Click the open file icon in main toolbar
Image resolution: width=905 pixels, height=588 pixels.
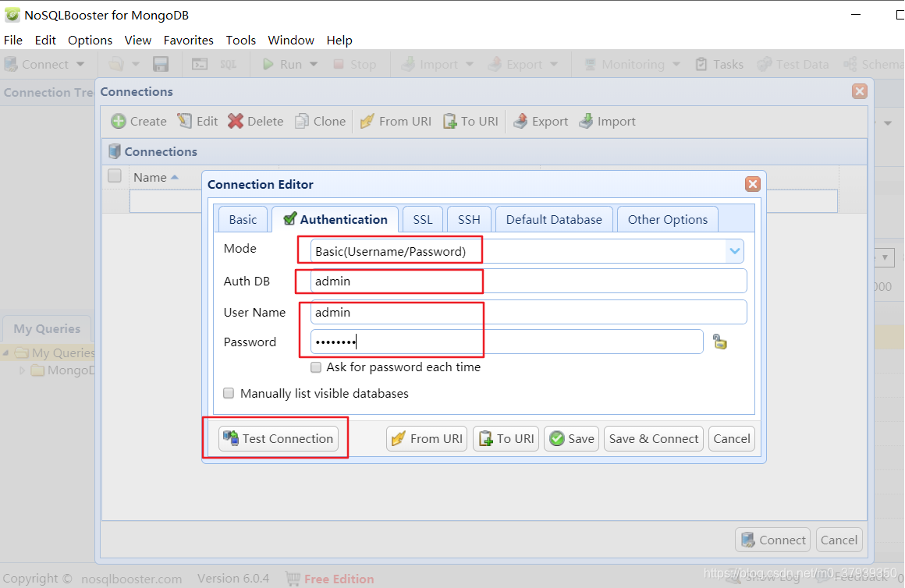[116, 64]
